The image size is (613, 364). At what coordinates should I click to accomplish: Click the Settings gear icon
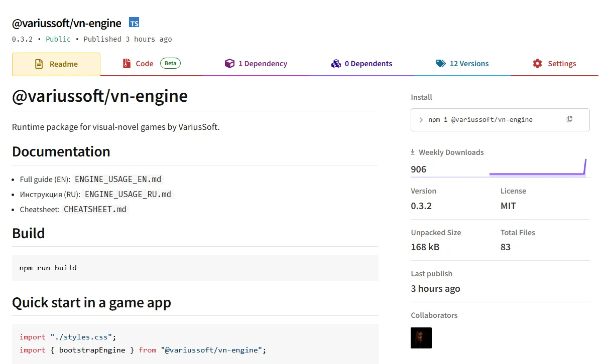(x=537, y=64)
